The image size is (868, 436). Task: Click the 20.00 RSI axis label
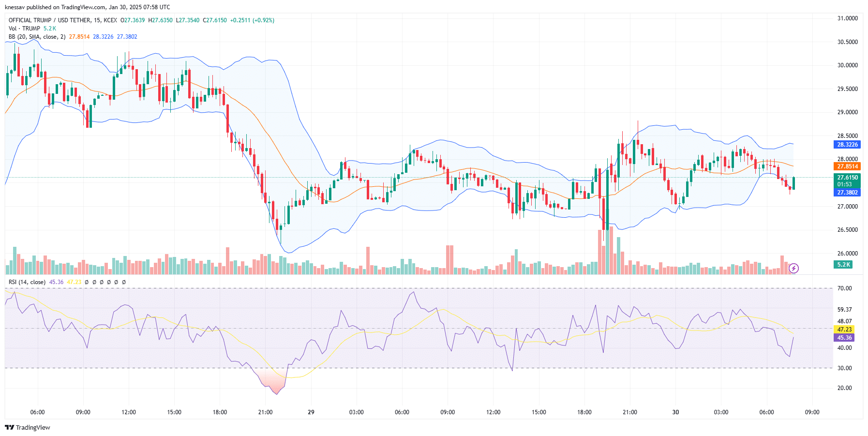pyautogui.click(x=845, y=388)
